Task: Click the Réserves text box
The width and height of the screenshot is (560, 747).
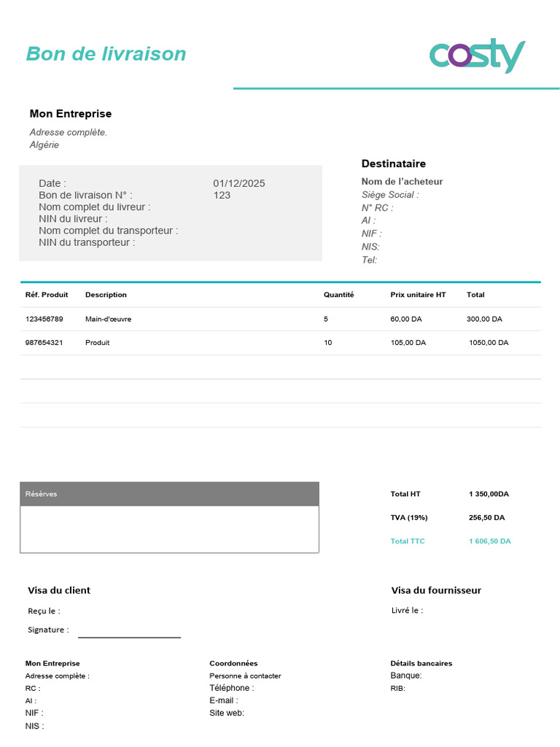Action: [169, 530]
